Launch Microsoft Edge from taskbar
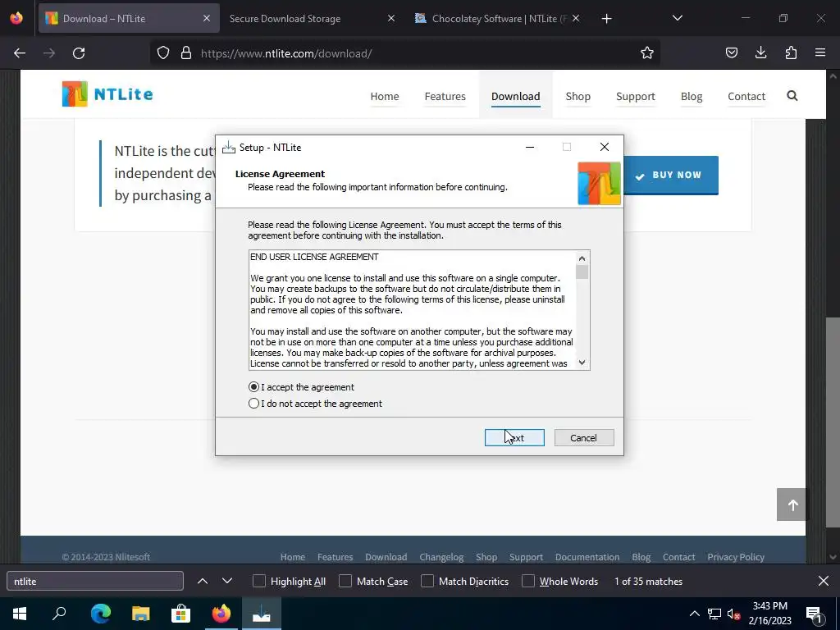The image size is (840, 630). click(100, 614)
